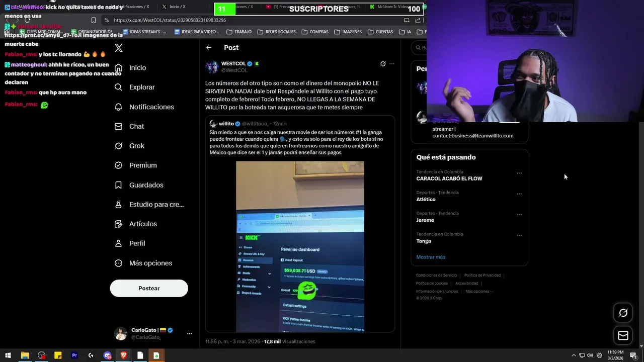Open taskbar volume speaker icon

click(590, 355)
